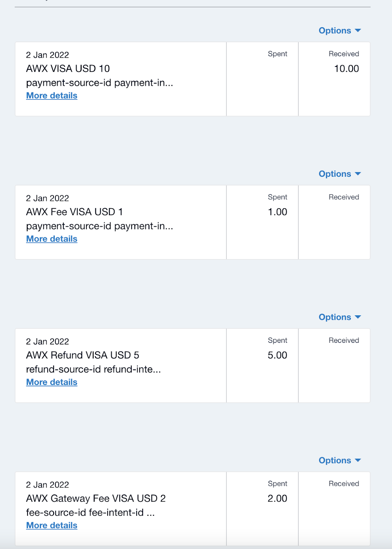Open Options for AWX Fee VISA USD 1
Screen dimensions: 392x549
(x=340, y=174)
